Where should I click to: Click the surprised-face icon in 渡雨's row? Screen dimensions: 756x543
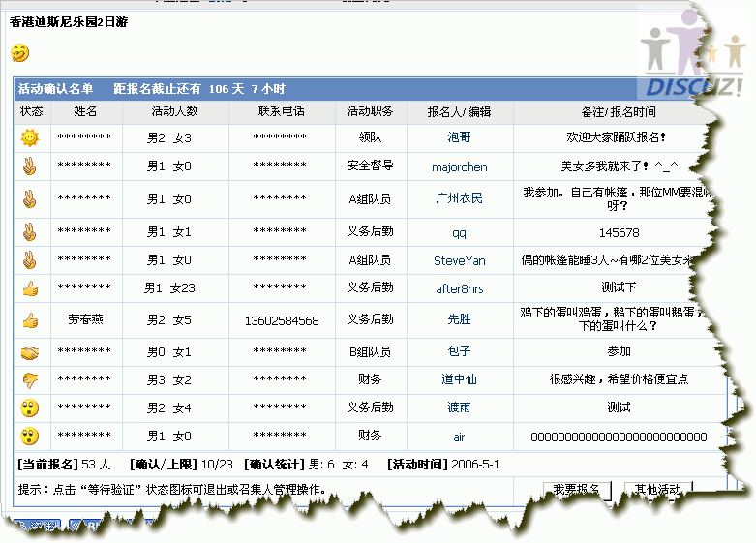click(30, 407)
